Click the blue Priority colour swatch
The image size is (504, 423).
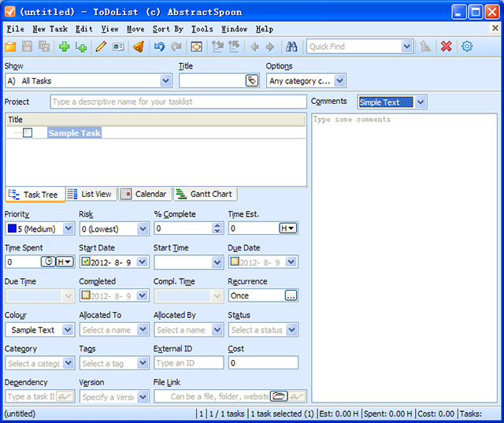(x=13, y=228)
